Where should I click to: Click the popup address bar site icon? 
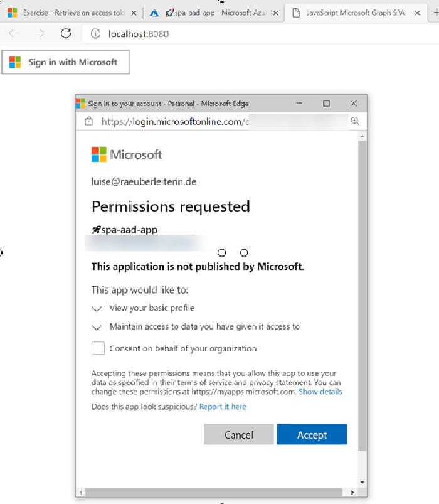pos(89,121)
